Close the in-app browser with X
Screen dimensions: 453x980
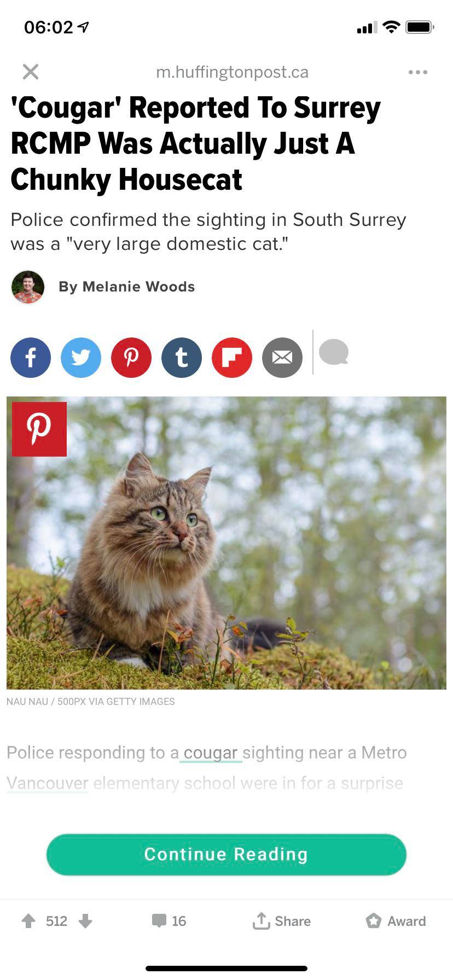tap(31, 72)
